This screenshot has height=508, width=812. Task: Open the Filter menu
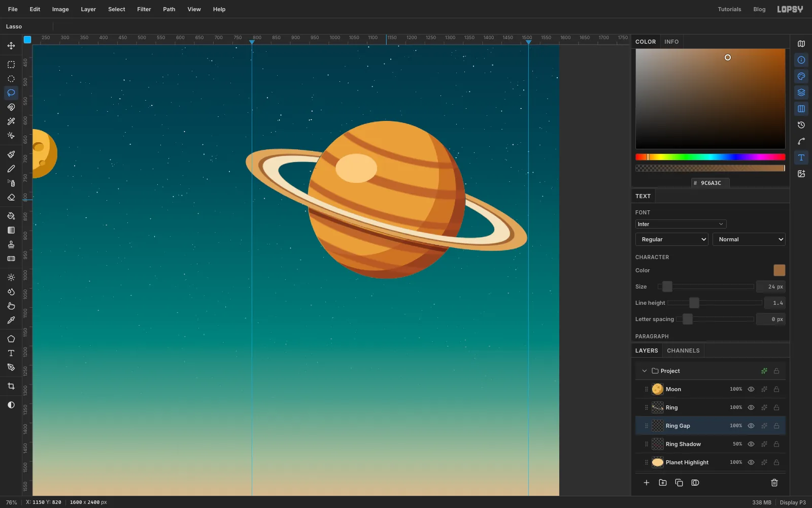click(x=144, y=9)
